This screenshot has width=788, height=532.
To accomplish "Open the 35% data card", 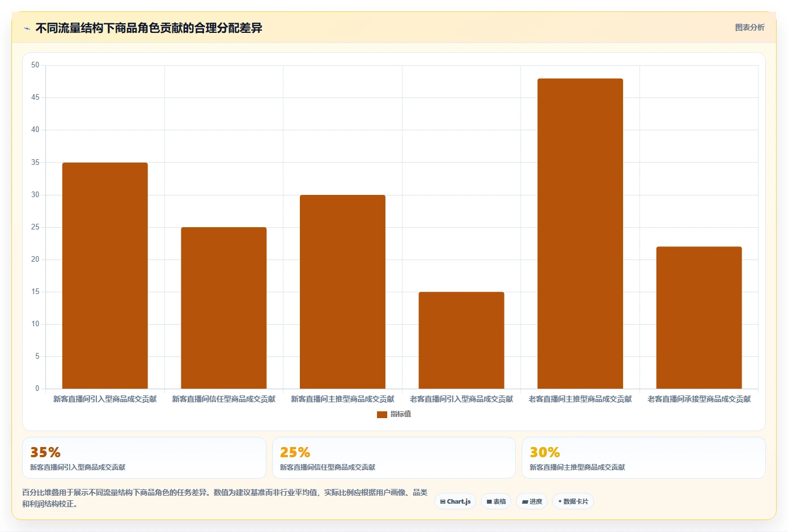I will pyautogui.click(x=144, y=458).
